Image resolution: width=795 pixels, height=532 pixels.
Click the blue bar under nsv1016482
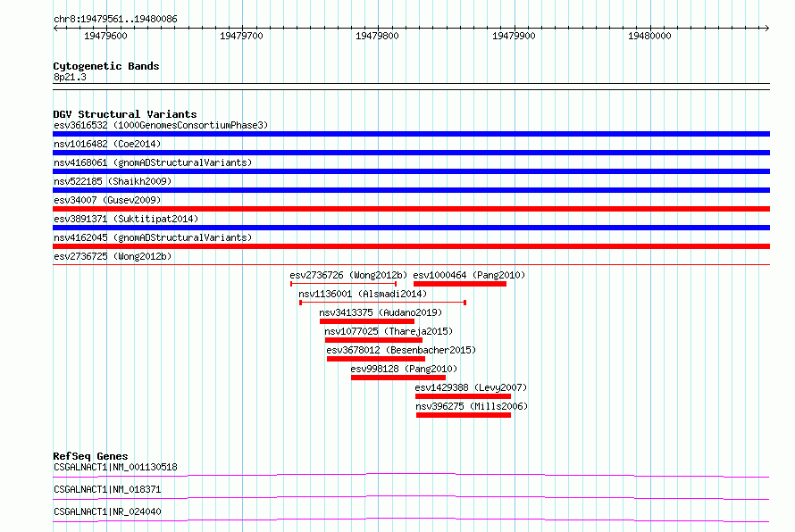tap(411, 153)
